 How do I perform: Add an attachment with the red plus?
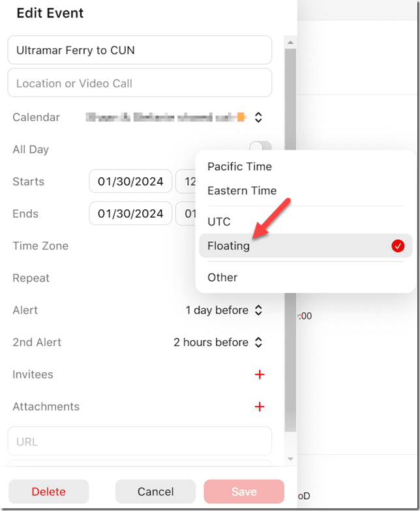[x=260, y=407]
